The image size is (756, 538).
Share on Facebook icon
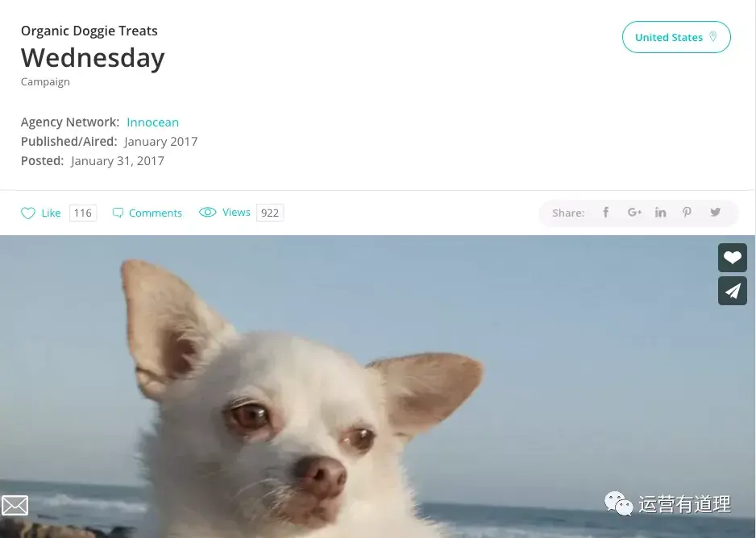(605, 213)
